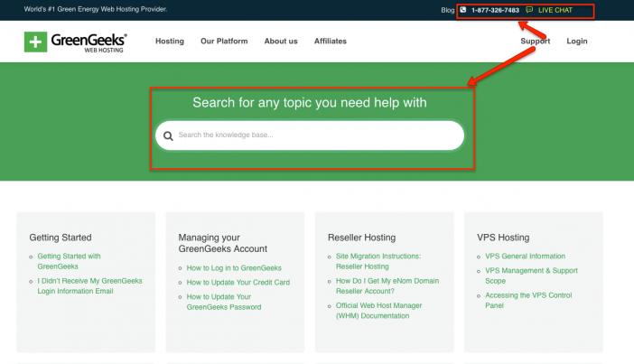Start a LIVE CHAT session
The image size is (634, 364).
(555, 10)
